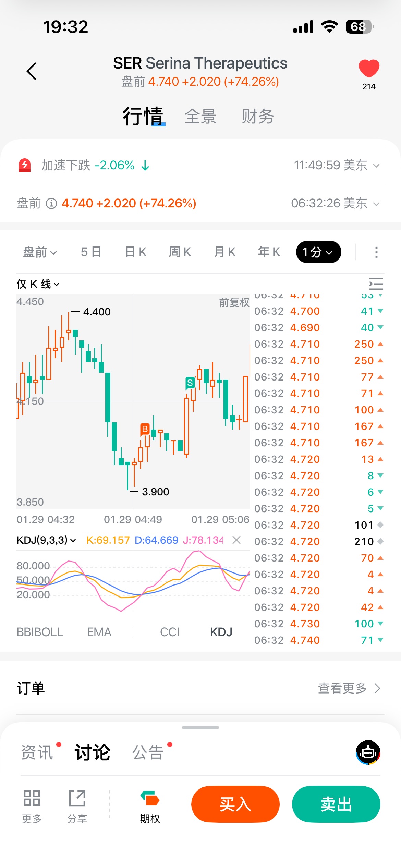Tap the back arrow icon

[32, 71]
